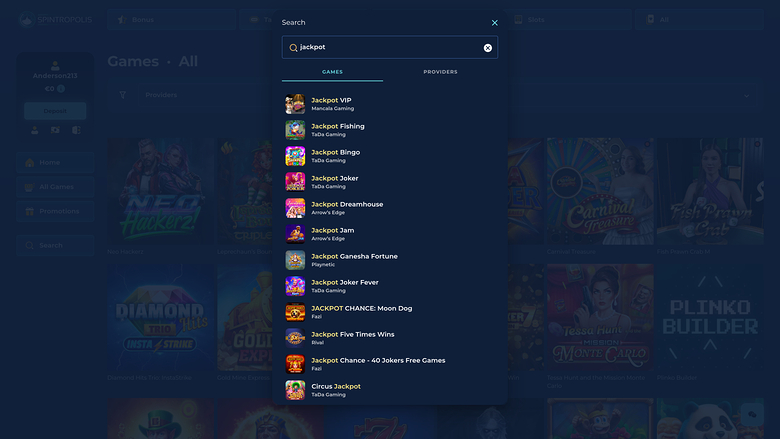Image resolution: width=780 pixels, height=439 pixels.
Task: Select the 'Jackpot Bingo' result title
Action: (336, 152)
